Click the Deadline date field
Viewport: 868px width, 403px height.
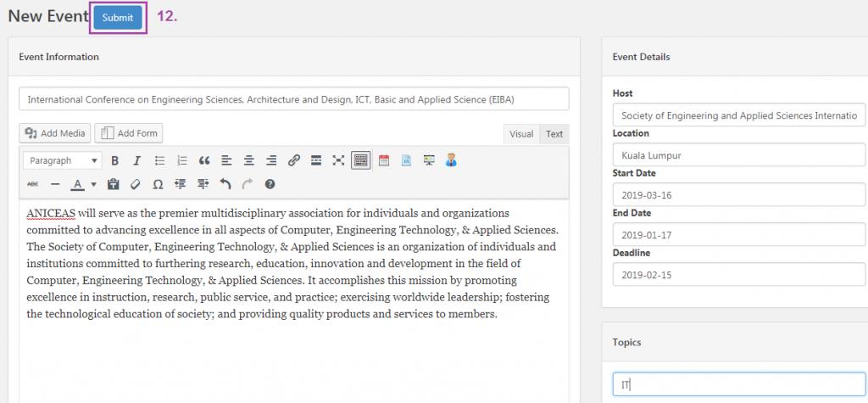(739, 275)
